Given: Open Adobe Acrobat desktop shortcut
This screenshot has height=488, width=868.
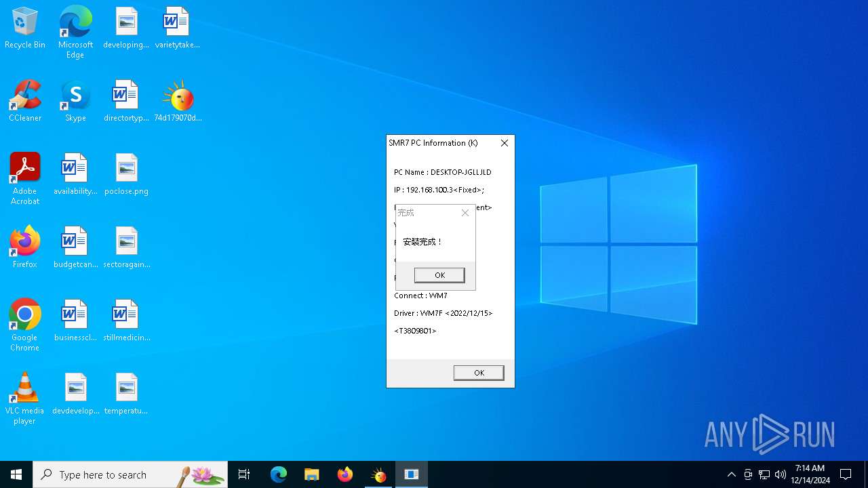Looking at the screenshot, I should pyautogui.click(x=25, y=179).
